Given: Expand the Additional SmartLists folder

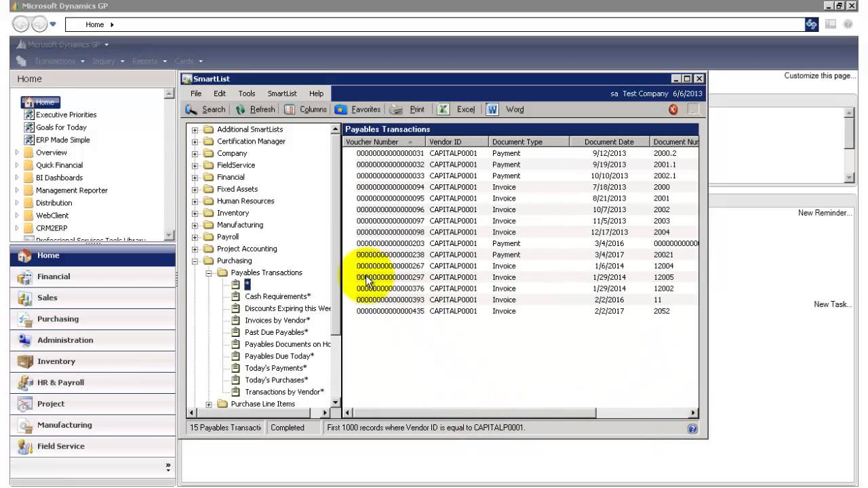Looking at the screenshot, I should 195,129.
